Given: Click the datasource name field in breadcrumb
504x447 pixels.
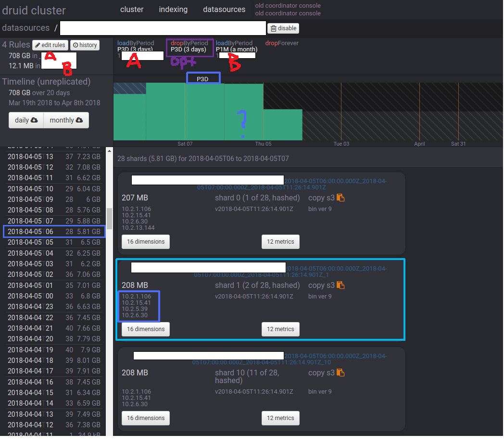Looking at the screenshot, I should [x=163, y=28].
